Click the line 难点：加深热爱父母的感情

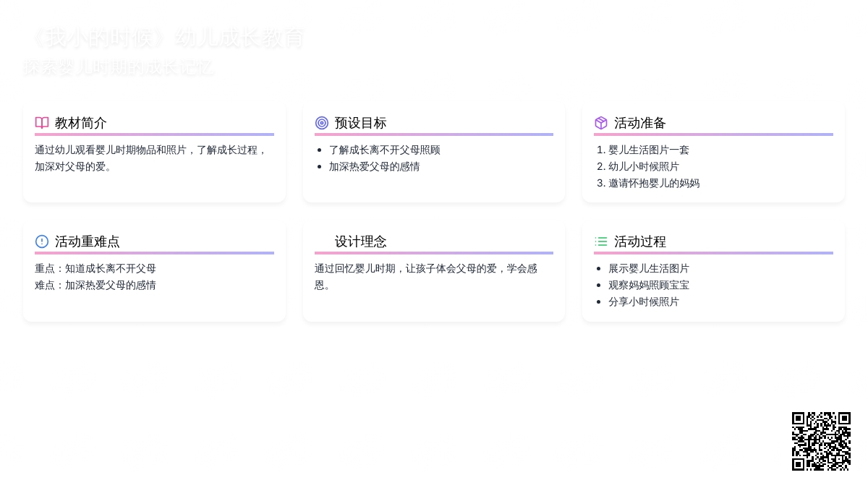[95, 285]
